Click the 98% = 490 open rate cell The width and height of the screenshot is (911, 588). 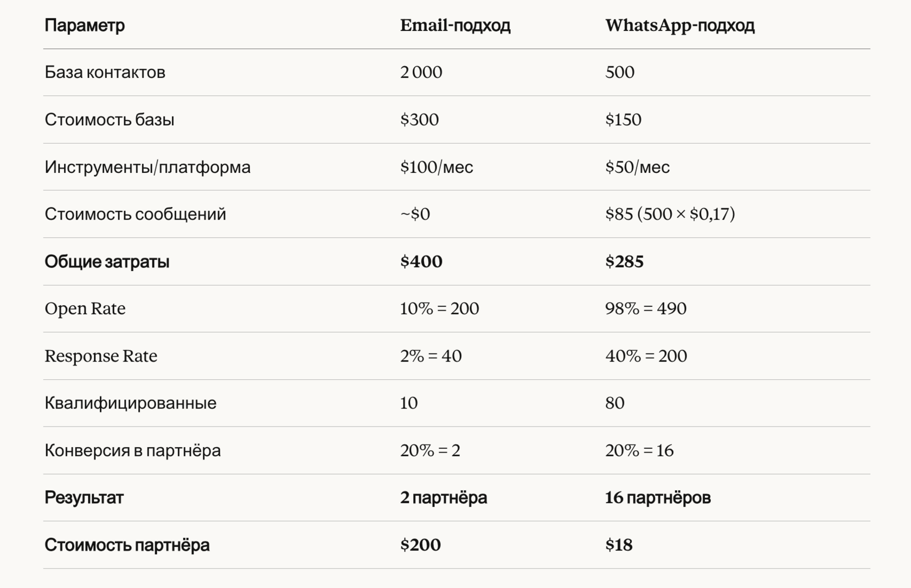pos(646,308)
